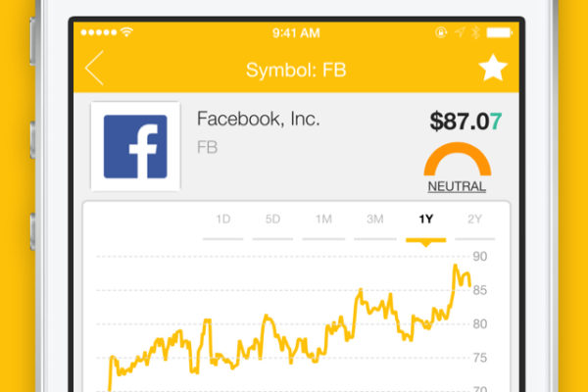The height and width of the screenshot is (392, 588).
Task: Tap the Wi-Fi status icon
Action: click(126, 32)
